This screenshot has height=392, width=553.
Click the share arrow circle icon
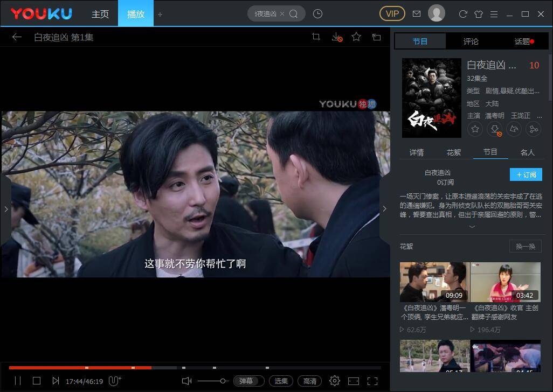click(514, 129)
